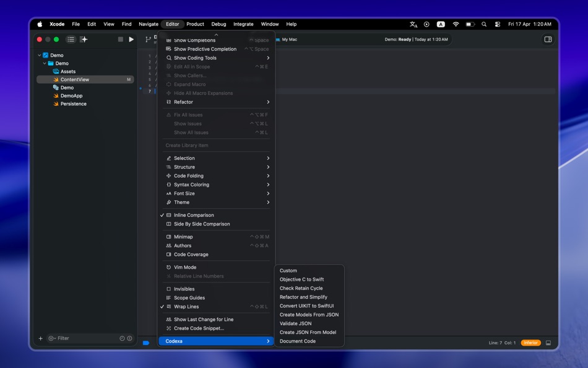The width and height of the screenshot is (588, 368).
Task: Click the source control status filter icon
Action: pyautogui.click(x=129, y=338)
